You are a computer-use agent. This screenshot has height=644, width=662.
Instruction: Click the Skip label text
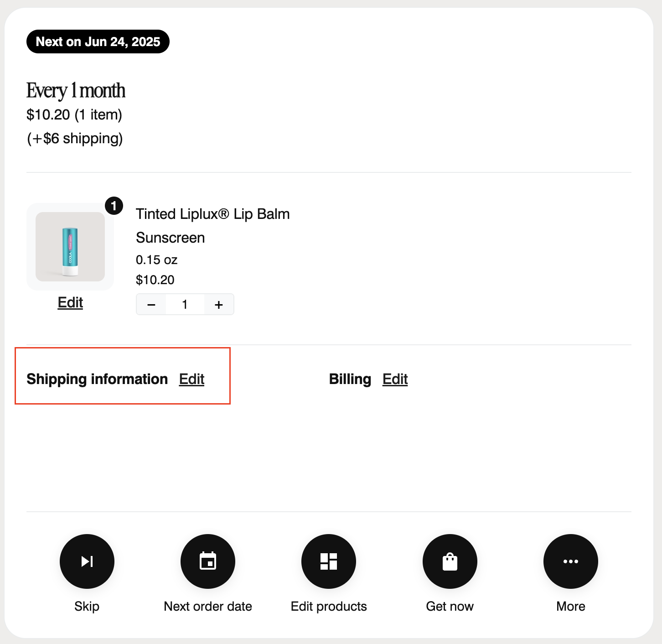click(87, 606)
